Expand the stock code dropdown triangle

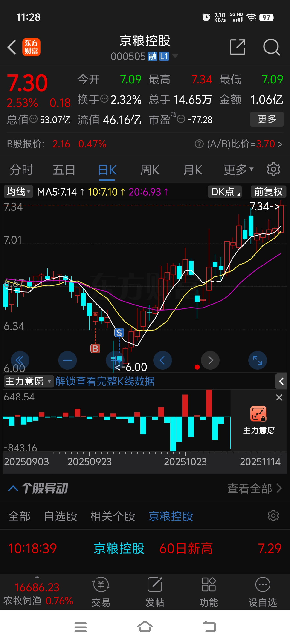(x=175, y=56)
